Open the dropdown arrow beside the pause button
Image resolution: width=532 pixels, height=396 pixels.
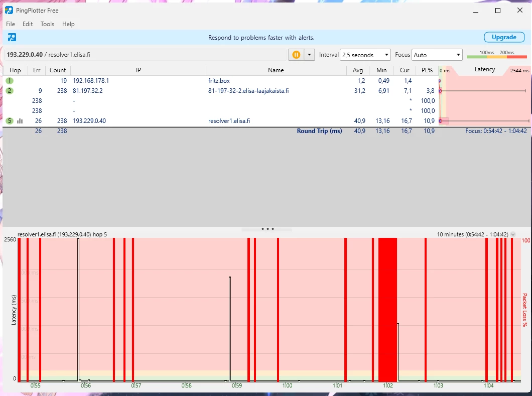(x=309, y=55)
